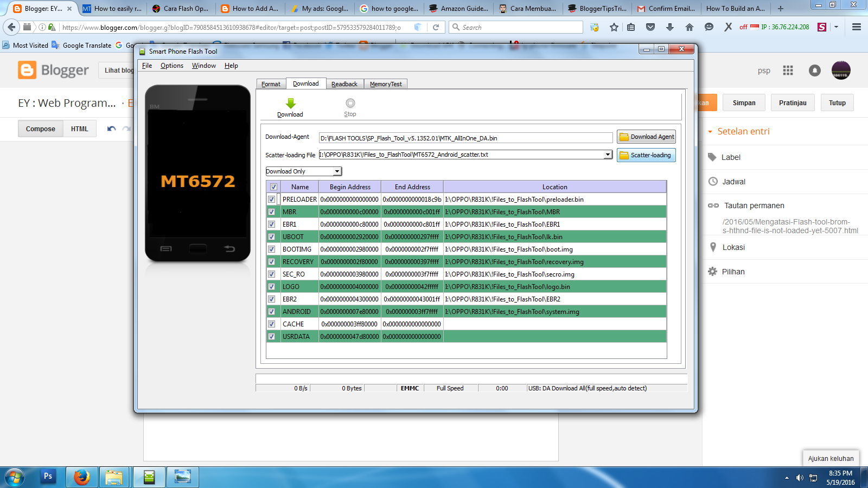Uncheck the ANDROID partition checkbox
The image size is (868, 488).
[272, 312]
